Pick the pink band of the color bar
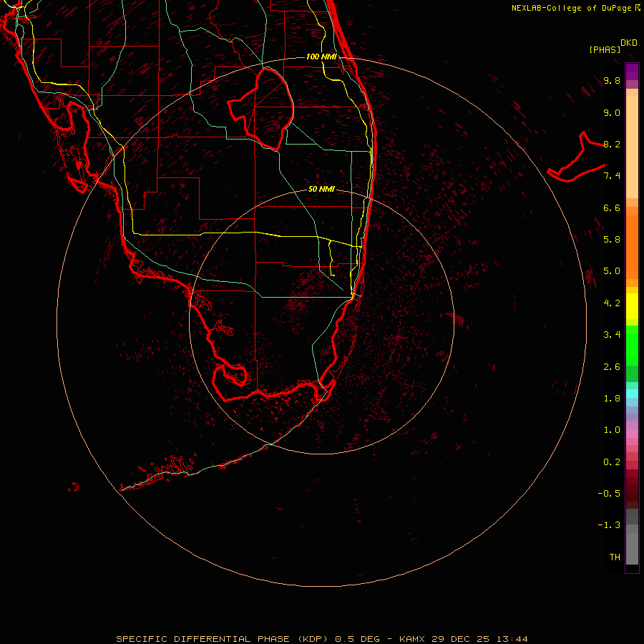 632,434
